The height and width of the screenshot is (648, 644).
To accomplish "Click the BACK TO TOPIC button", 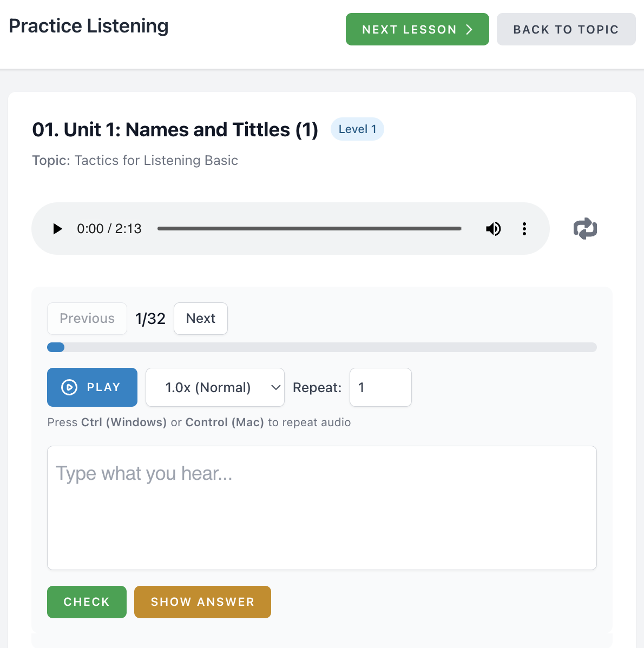I will [566, 29].
